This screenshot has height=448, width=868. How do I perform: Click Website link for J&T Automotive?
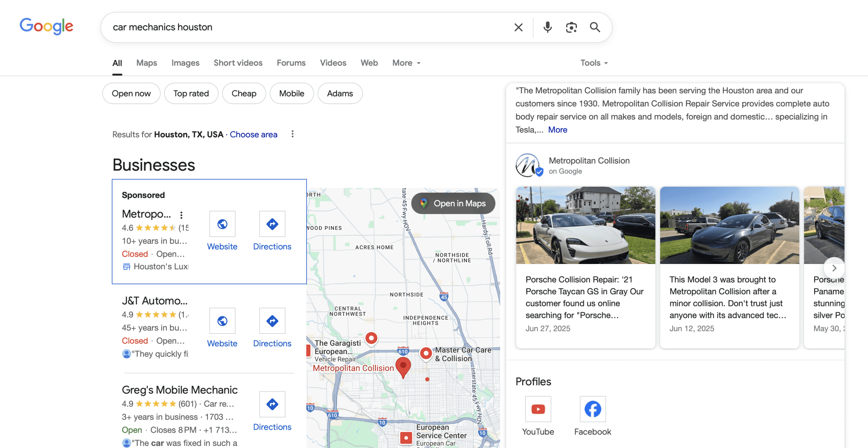(222, 343)
